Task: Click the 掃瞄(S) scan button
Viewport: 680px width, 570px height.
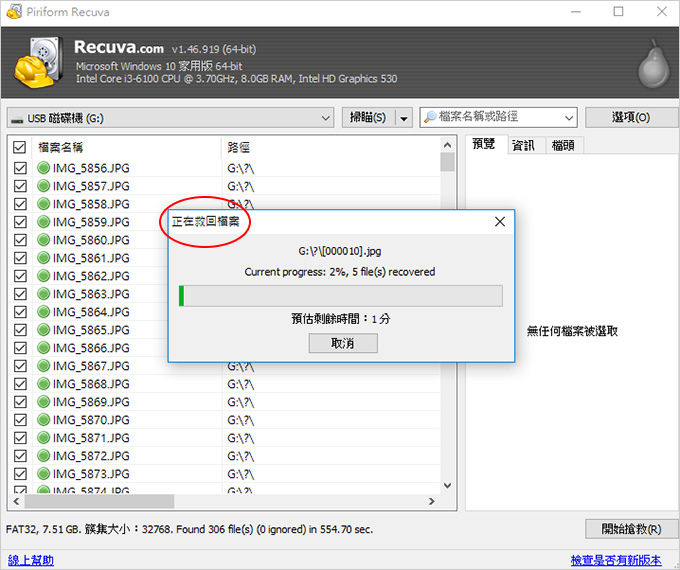Action: 368,118
